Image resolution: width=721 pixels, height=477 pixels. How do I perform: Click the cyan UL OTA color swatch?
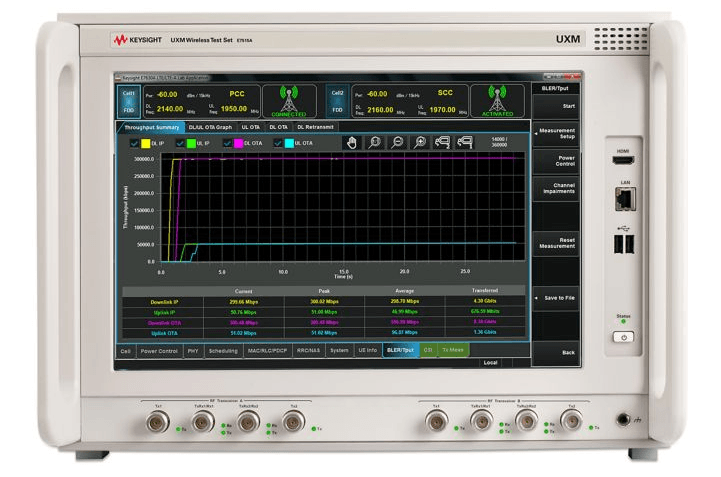pos(289,144)
